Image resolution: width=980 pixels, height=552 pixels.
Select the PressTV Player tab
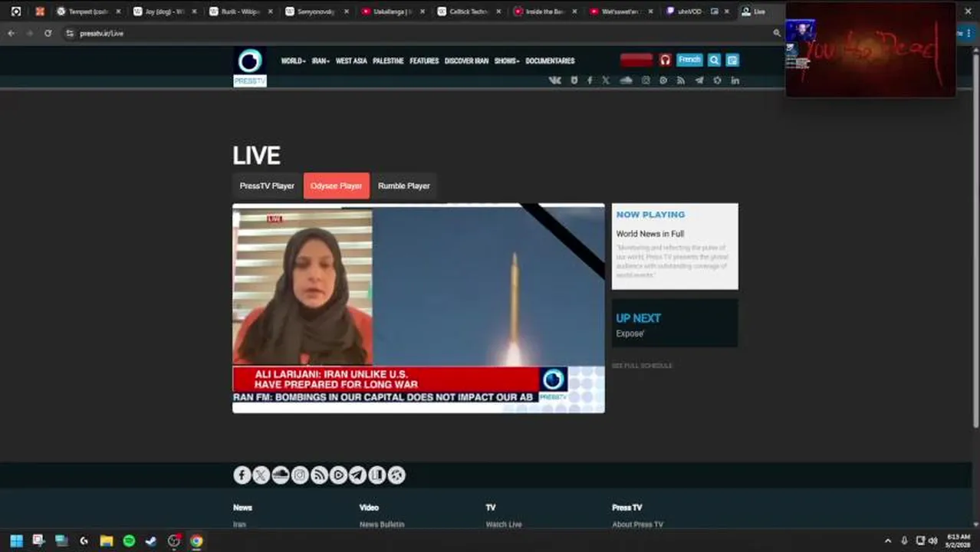tap(267, 186)
